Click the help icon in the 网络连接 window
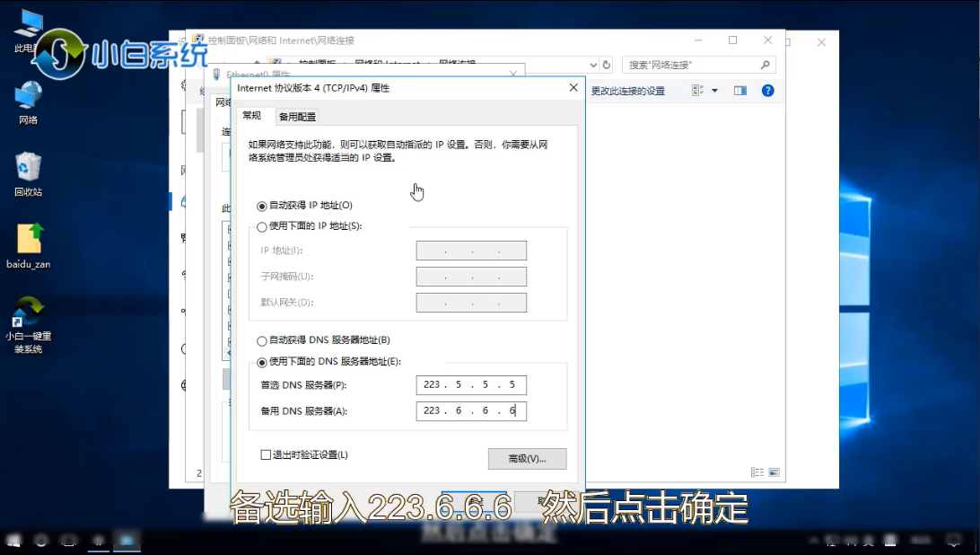The width and height of the screenshot is (980, 555). pos(767,91)
